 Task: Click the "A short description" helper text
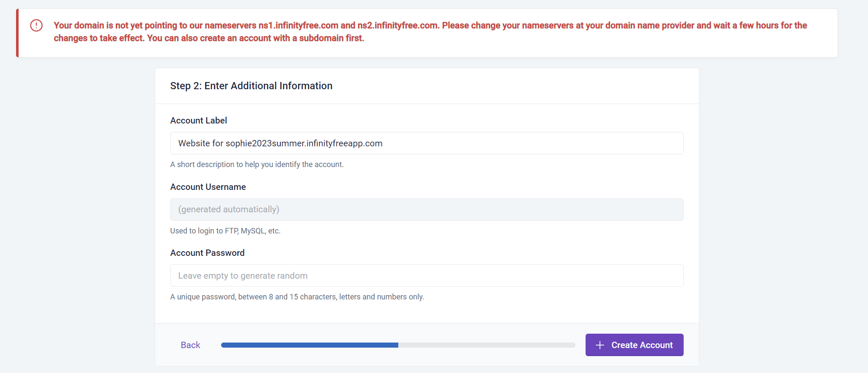[257, 165]
